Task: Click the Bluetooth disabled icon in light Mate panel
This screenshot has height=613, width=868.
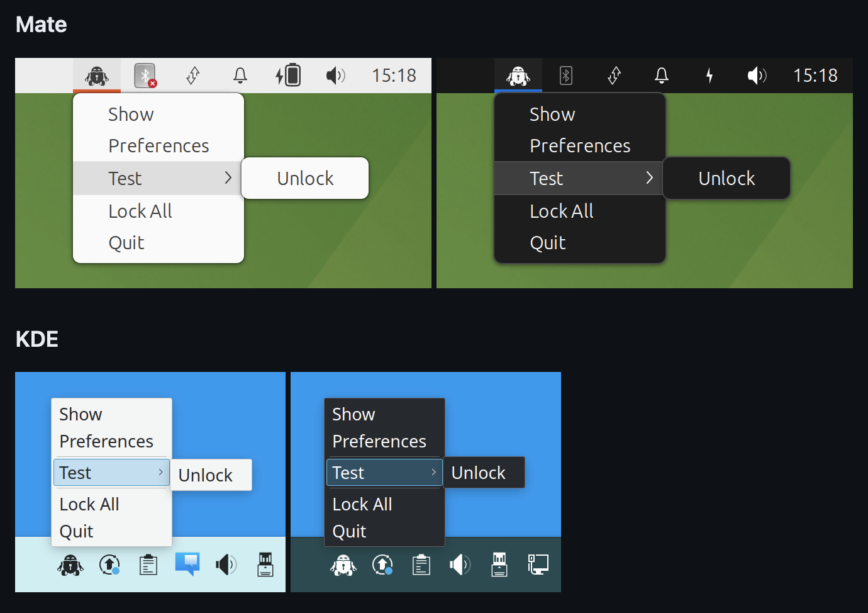Action: pos(145,76)
